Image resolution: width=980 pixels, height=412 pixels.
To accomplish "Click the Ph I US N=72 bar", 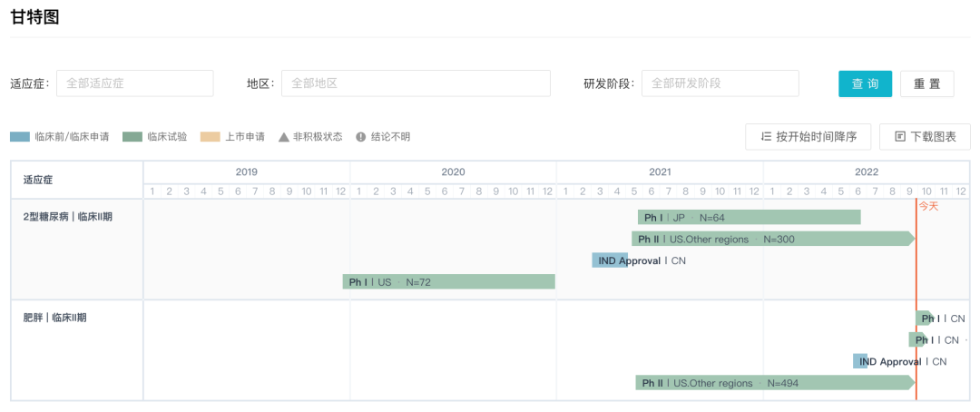I will point(448,282).
